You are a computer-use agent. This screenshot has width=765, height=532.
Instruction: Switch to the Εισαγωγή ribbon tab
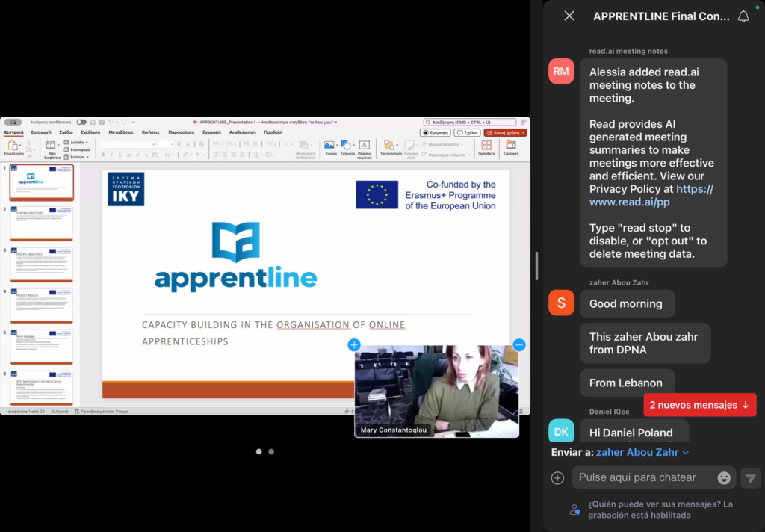[x=41, y=132]
